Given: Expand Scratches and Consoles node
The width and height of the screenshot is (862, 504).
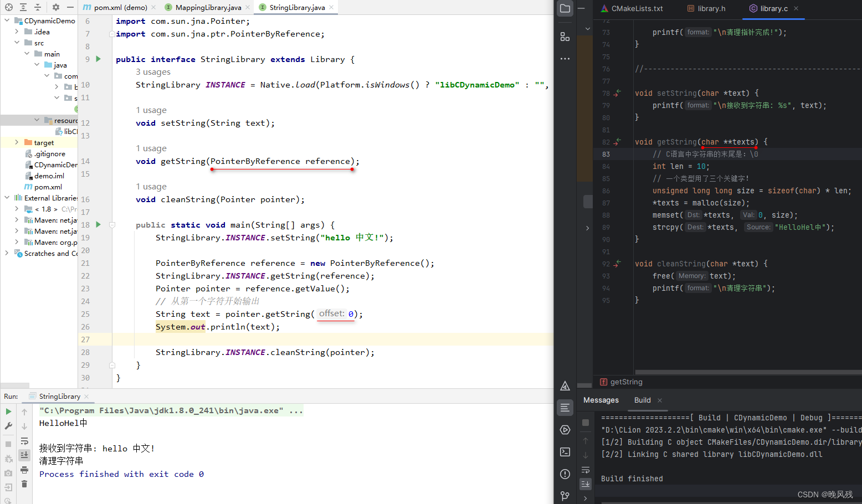Looking at the screenshot, I should coord(7,253).
